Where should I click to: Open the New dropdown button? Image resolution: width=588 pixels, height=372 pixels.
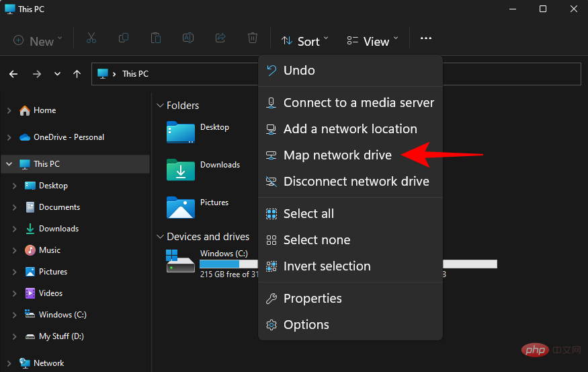coord(38,40)
